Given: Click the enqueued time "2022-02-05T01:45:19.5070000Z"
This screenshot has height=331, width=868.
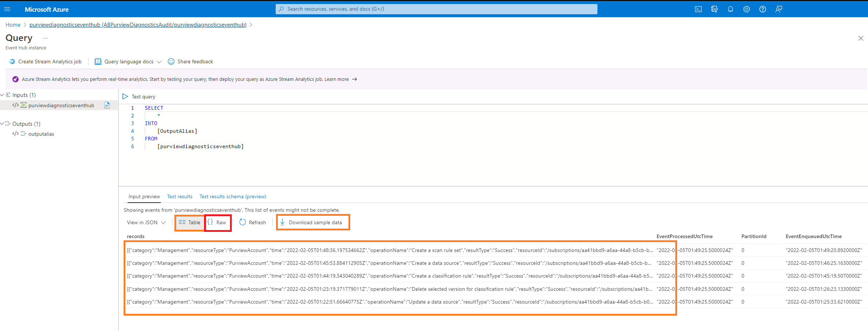Looking at the screenshot, I should [824, 276].
